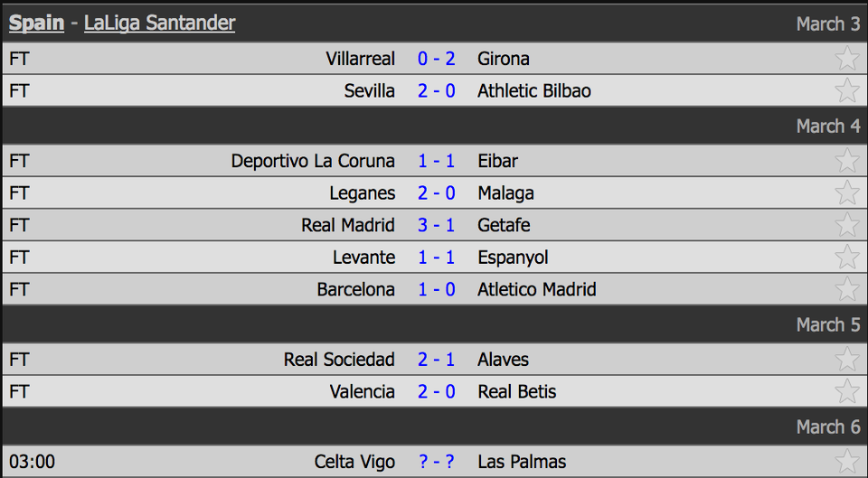Click star icon for Levante vs Espanyol
Image resolution: width=868 pixels, height=478 pixels.
847,258
